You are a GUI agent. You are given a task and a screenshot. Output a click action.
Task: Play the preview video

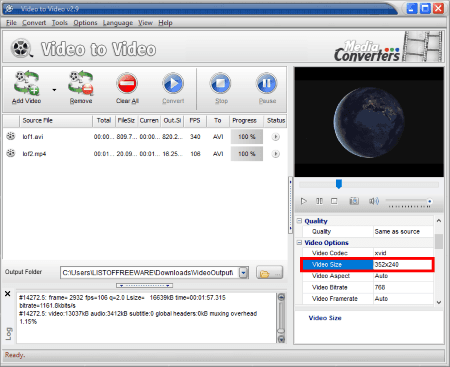(304, 201)
